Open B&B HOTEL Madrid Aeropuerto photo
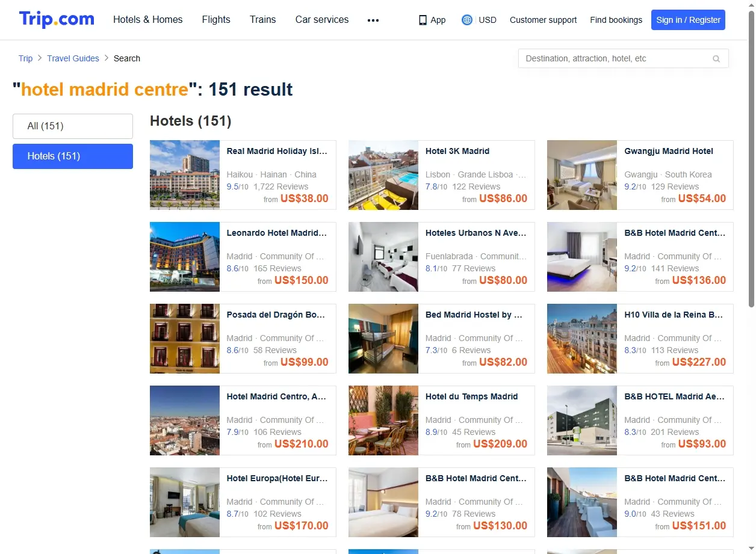The height and width of the screenshot is (554, 756). [582, 420]
